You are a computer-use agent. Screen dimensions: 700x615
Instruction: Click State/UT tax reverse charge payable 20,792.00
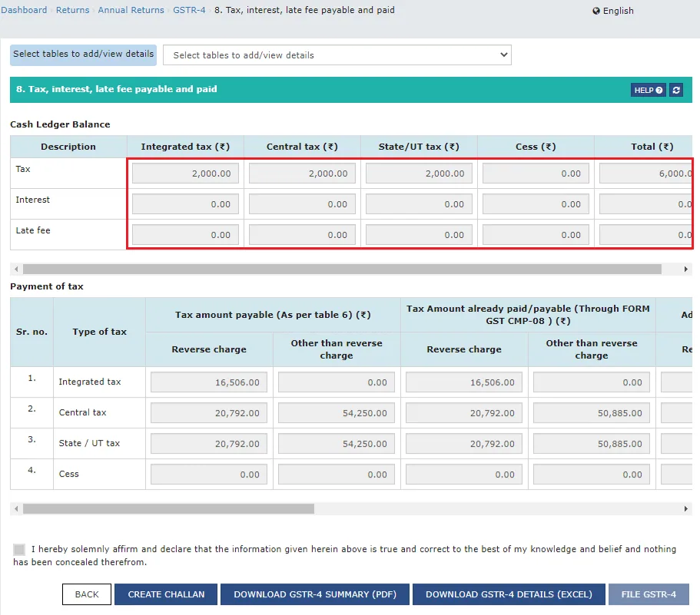(209, 444)
